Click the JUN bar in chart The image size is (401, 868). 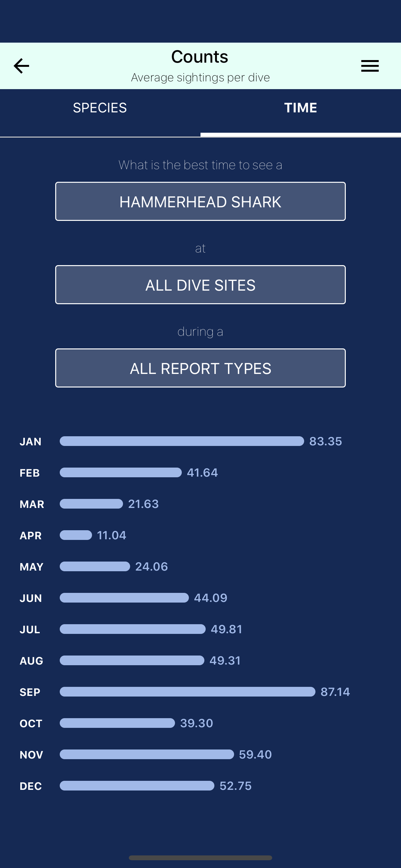coord(124,598)
